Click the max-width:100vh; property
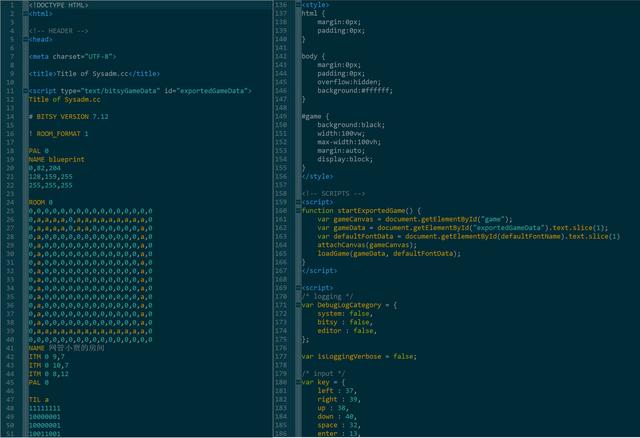This screenshot has height=438, width=640. pyautogui.click(x=349, y=142)
